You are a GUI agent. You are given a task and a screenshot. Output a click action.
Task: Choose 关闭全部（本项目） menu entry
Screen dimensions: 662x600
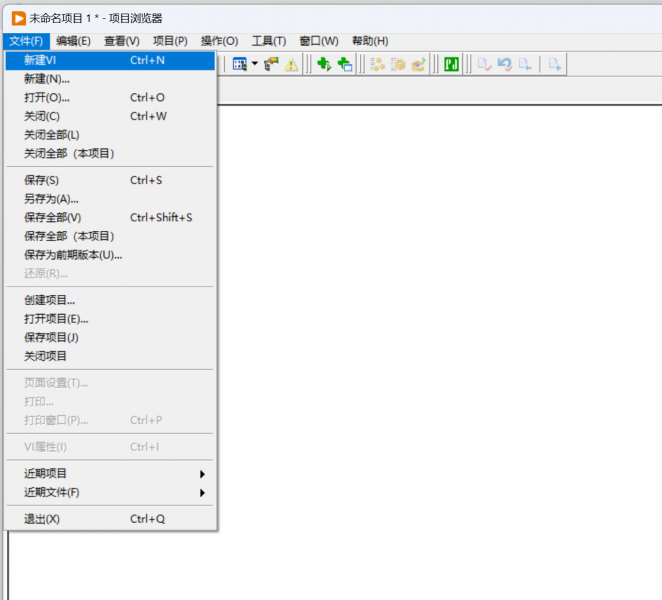point(110,153)
